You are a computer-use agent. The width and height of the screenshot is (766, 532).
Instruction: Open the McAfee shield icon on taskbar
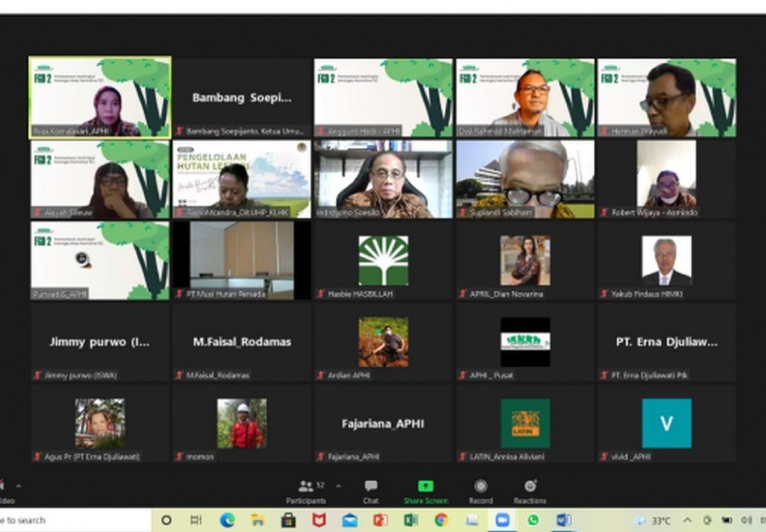(319, 520)
